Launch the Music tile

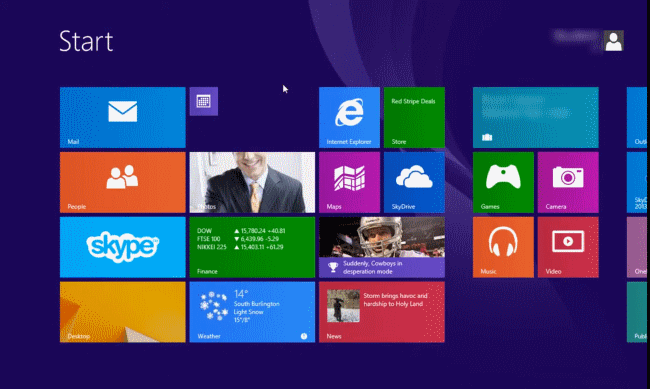click(x=503, y=247)
